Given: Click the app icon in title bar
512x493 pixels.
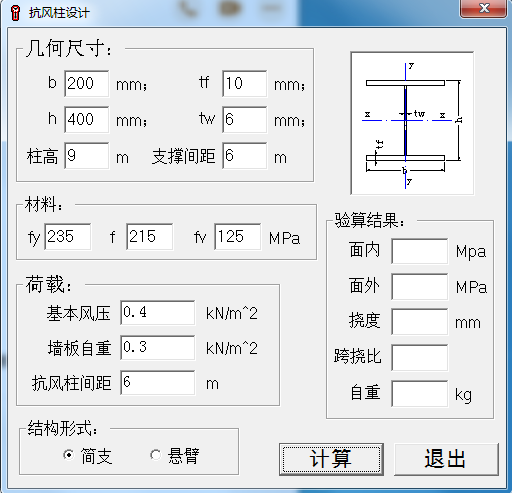Looking at the screenshot, I should point(15,13).
